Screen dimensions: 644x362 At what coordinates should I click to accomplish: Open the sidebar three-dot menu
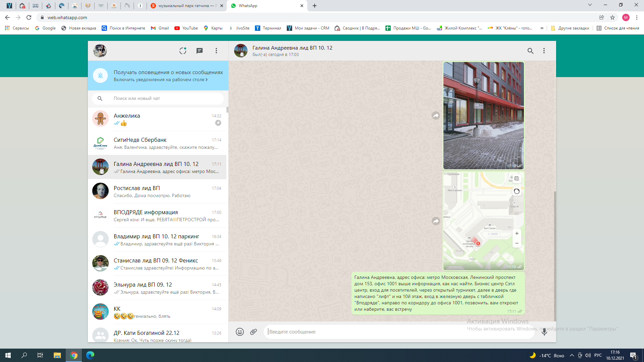[216, 51]
